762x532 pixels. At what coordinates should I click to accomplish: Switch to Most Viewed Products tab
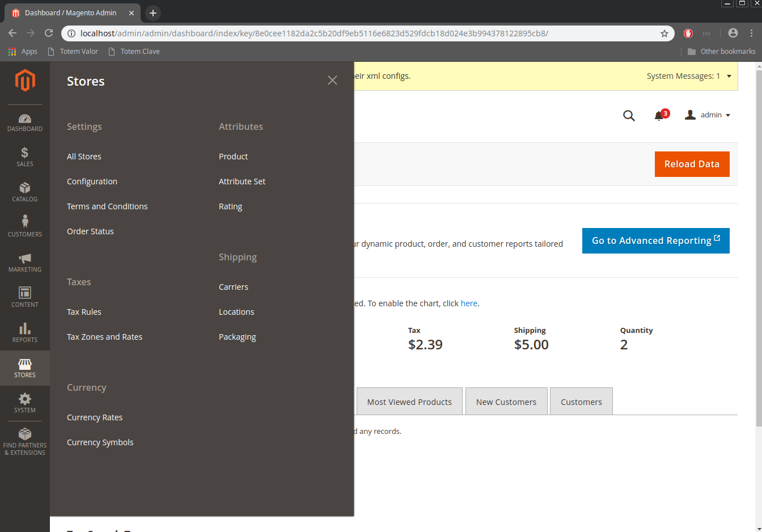(x=409, y=402)
